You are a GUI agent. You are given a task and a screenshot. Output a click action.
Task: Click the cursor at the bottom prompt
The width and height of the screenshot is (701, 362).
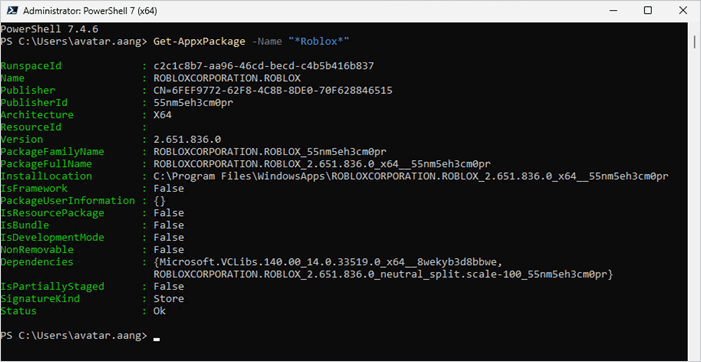point(156,340)
